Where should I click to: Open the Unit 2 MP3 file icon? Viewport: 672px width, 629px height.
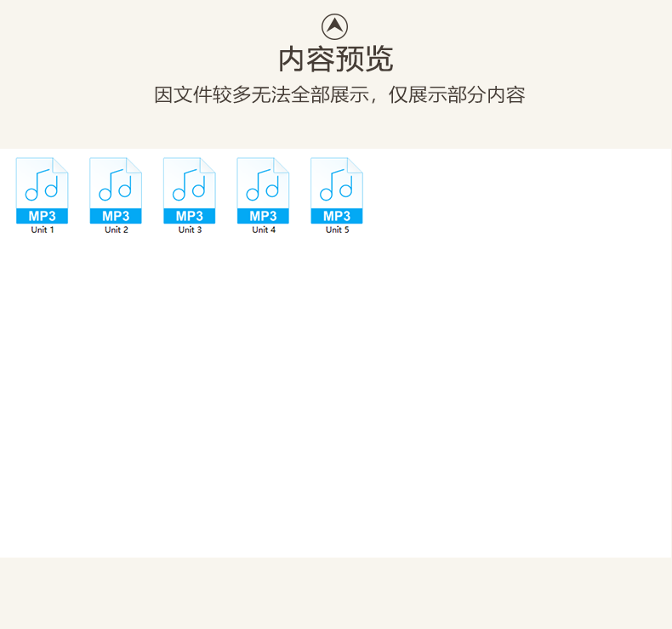point(116,190)
